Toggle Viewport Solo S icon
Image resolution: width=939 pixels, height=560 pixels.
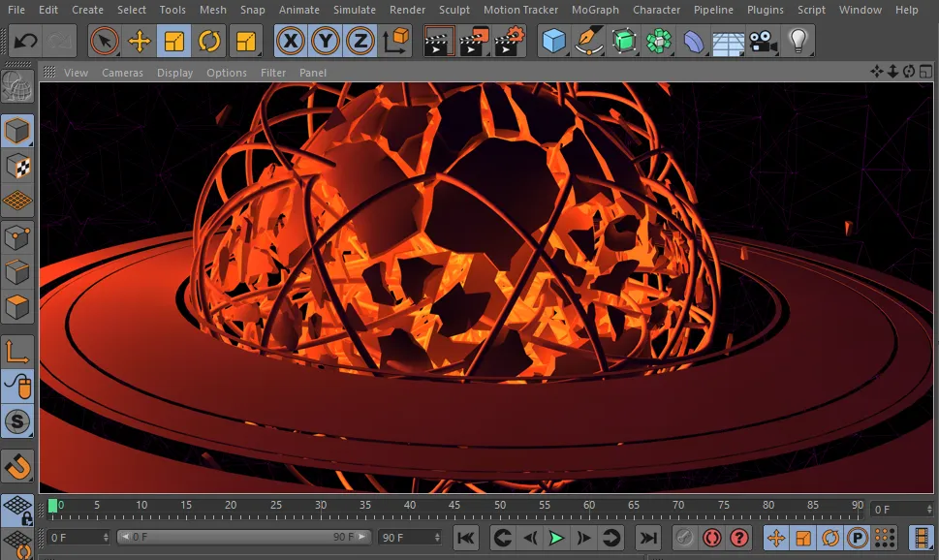tap(17, 421)
